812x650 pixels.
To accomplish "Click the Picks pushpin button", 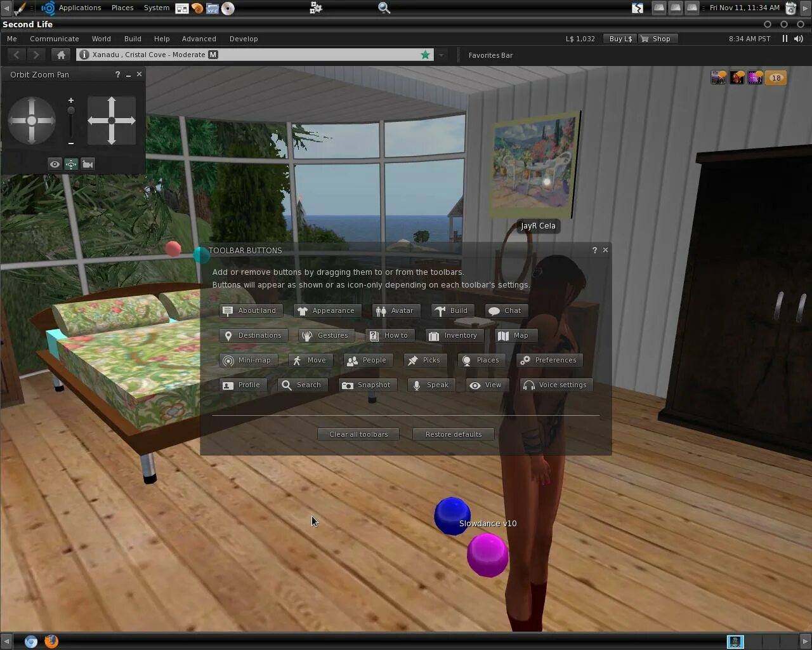I will 425,361.
